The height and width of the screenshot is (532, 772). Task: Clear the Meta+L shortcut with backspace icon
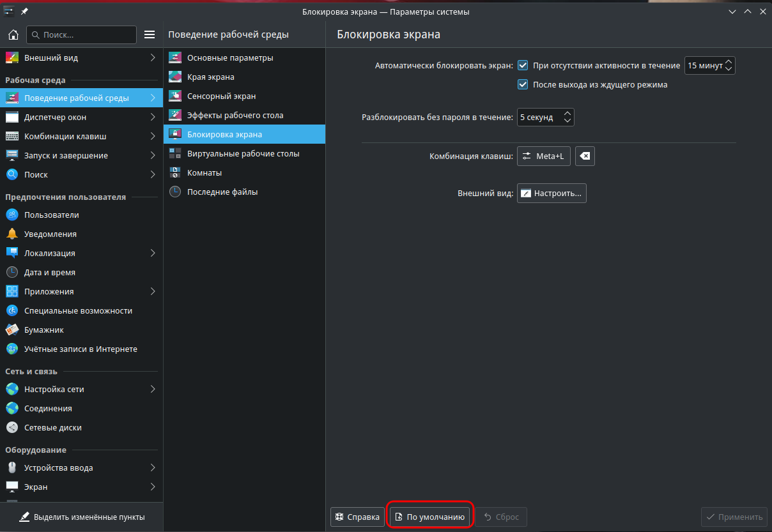point(585,156)
